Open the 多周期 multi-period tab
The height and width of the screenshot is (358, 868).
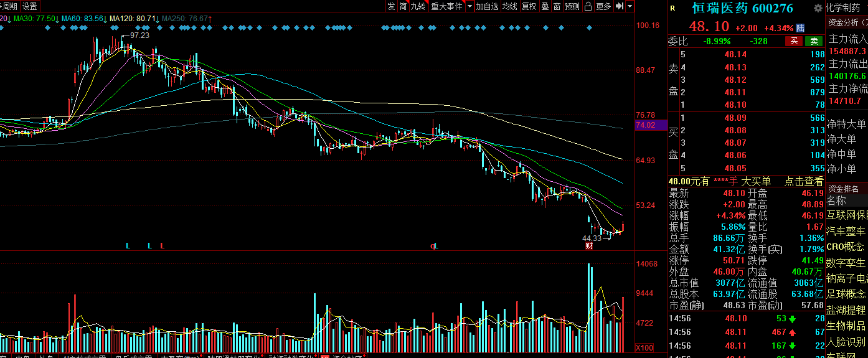[9, 6]
